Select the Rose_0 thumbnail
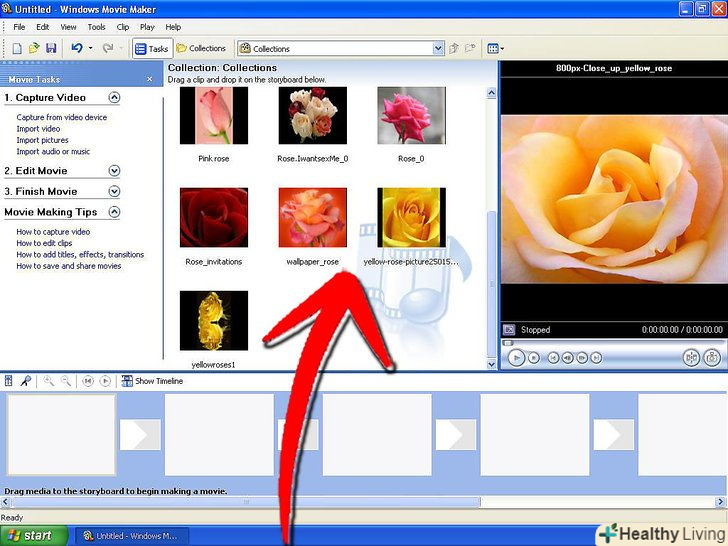728x546 pixels. tap(411, 116)
